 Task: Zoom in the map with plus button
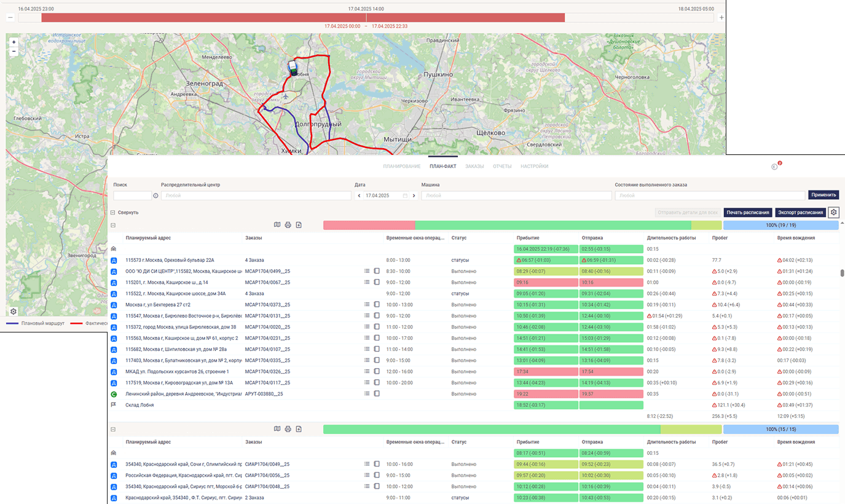pyautogui.click(x=14, y=42)
